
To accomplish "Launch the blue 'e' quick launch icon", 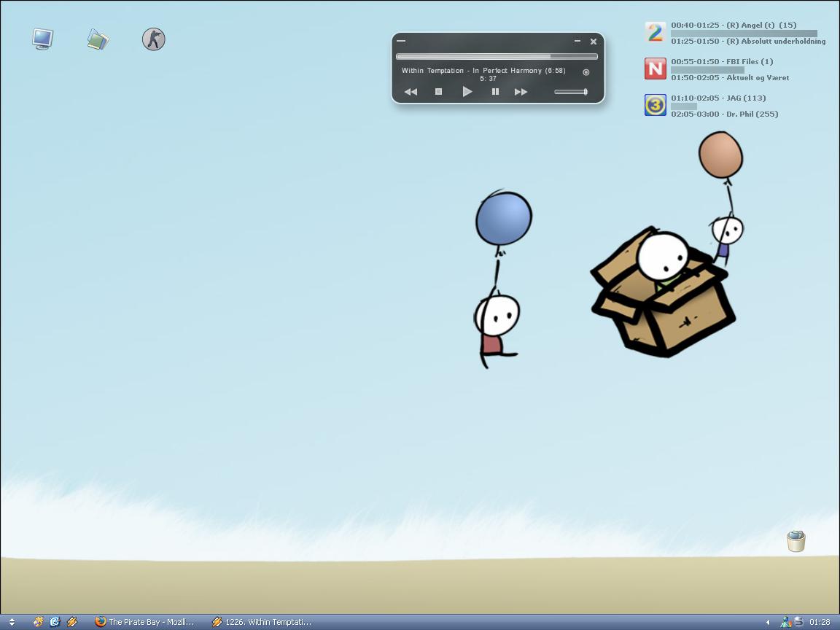I will point(55,622).
